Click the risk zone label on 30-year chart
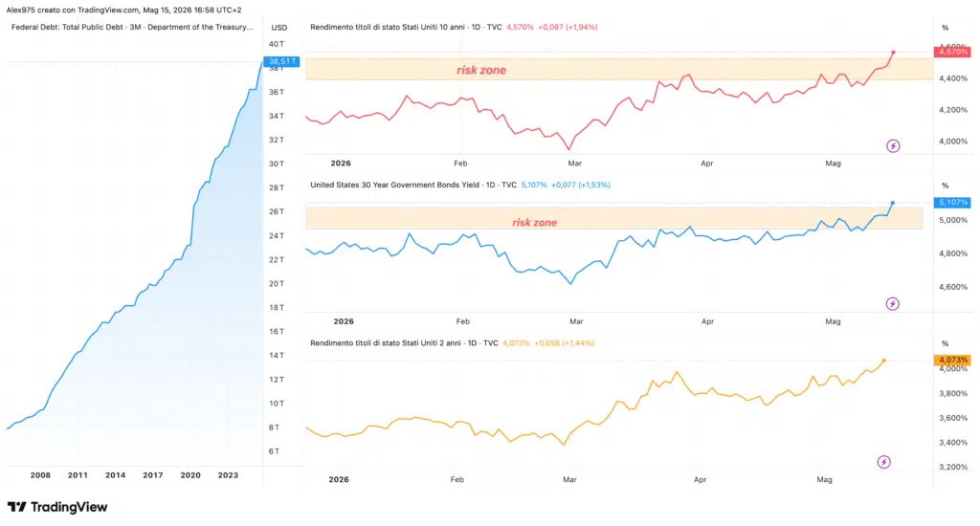The image size is (980, 526). [534, 223]
